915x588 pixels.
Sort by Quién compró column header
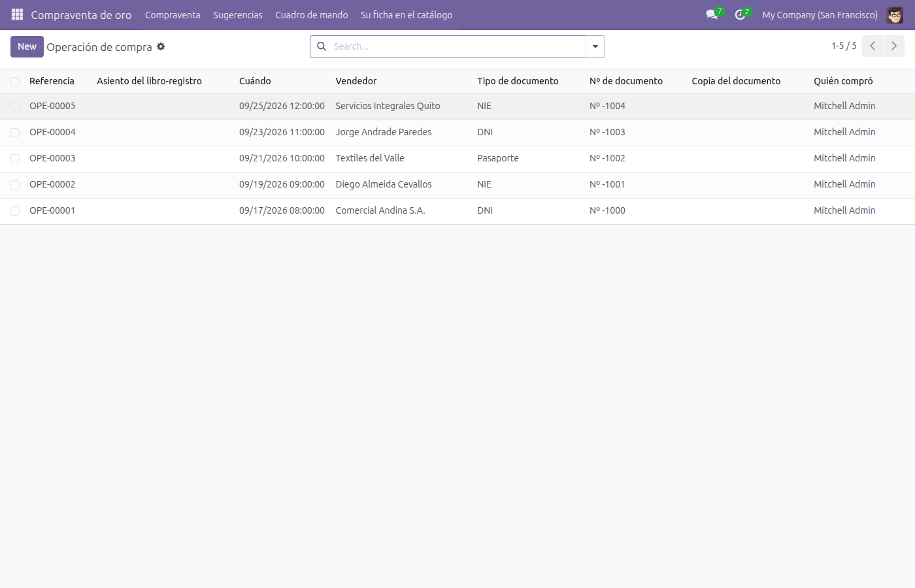[843, 81]
